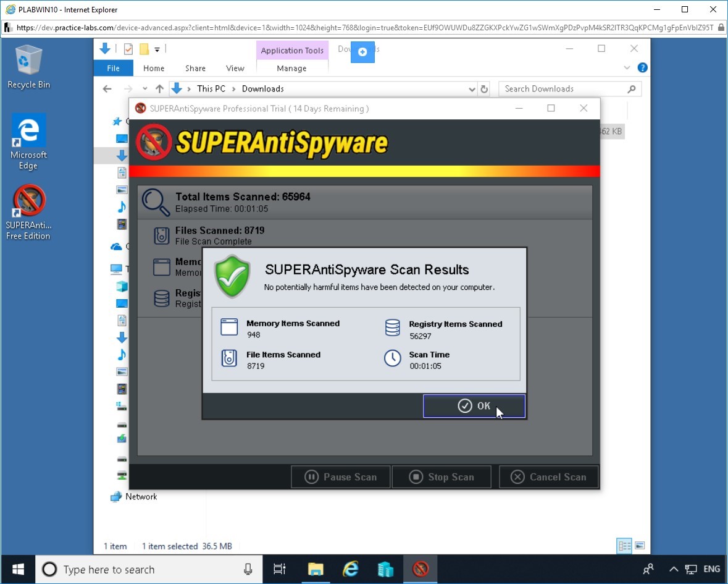Click the 3D Objects cube icon in sidebar
Image resolution: width=728 pixels, height=584 pixels.
tap(122, 286)
